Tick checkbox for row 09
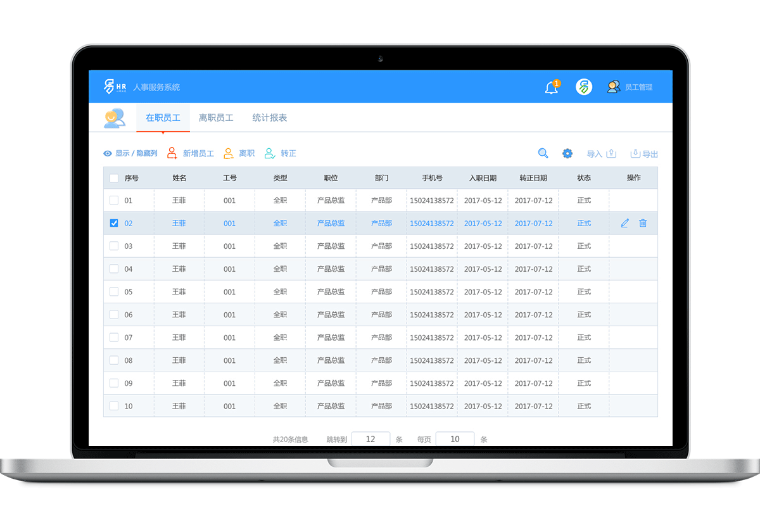Screen dimensions: 760x532 [x=114, y=383]
